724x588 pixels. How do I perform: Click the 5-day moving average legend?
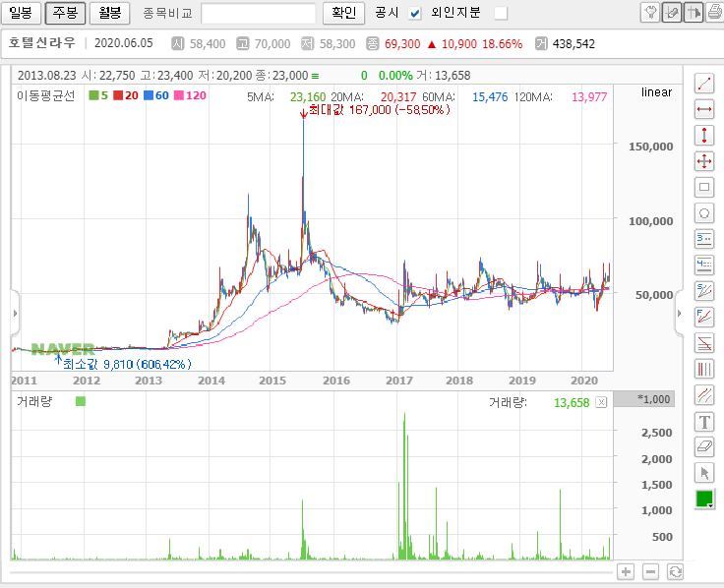[x=98, y=95]
